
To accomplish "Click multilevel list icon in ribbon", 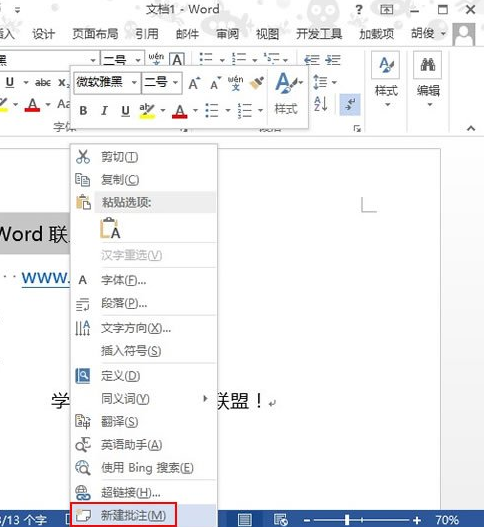I will click(272, 59).
